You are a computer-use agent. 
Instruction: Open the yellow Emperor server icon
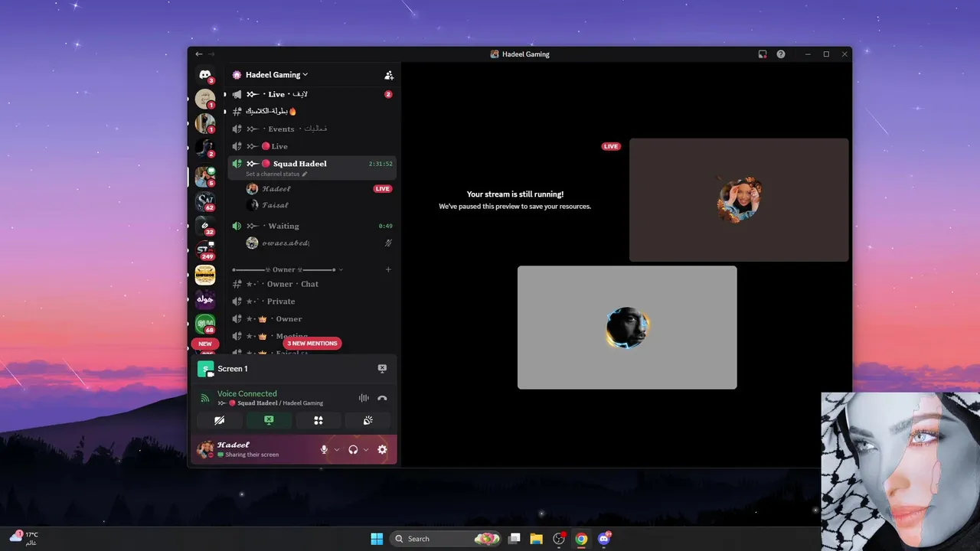(205, 275)
